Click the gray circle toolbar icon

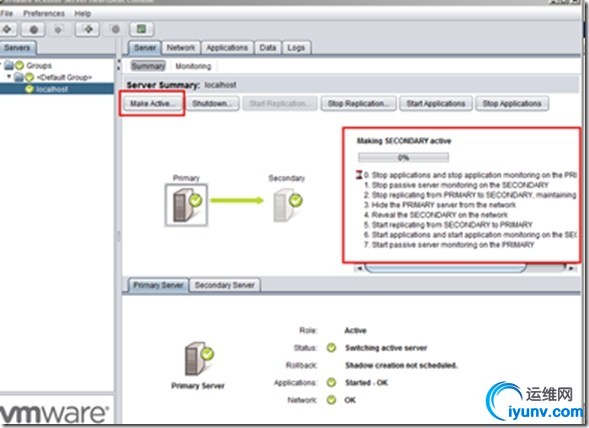tap(116, 29)
